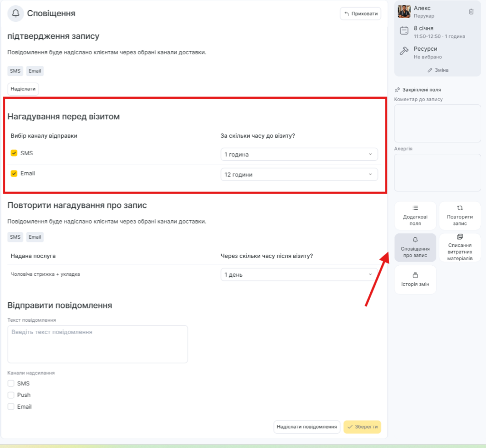The width and height of the screenshot is (486, 448).
Task: Open Історія змін panel
Action: coord(415,280)
